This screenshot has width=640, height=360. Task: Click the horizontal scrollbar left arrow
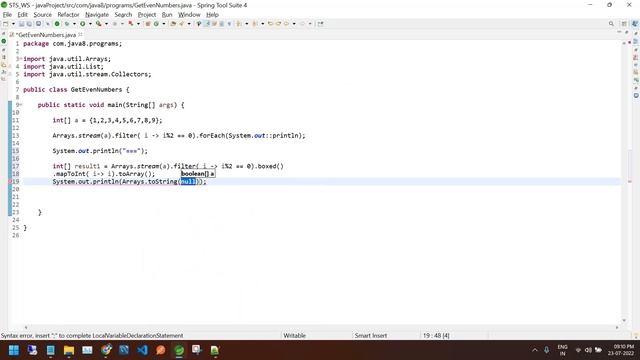pyautogui.click(x=26, y=327)
